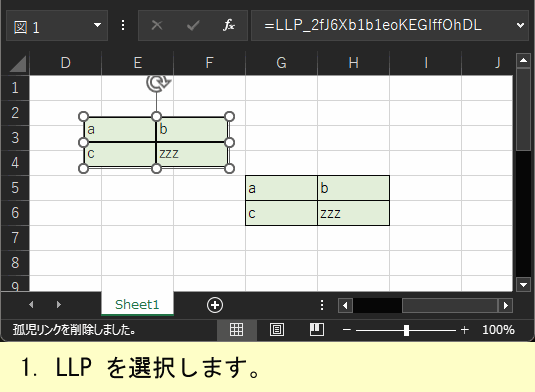Select the column G header
Viewport: 535px width, 392px height.
tap(281, 63)
